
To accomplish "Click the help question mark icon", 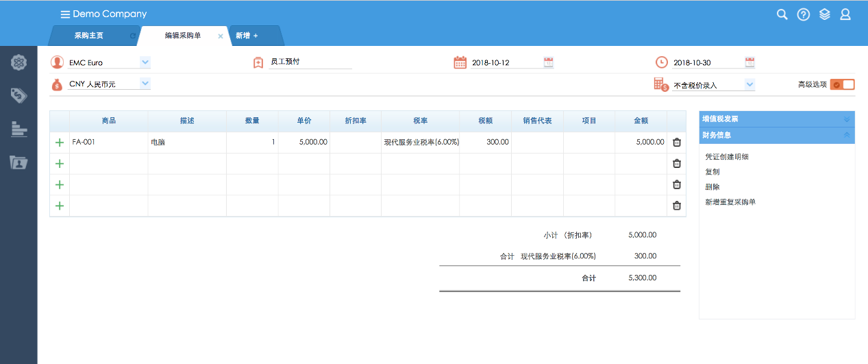I will pyautogui.click(x=804, y=14).
